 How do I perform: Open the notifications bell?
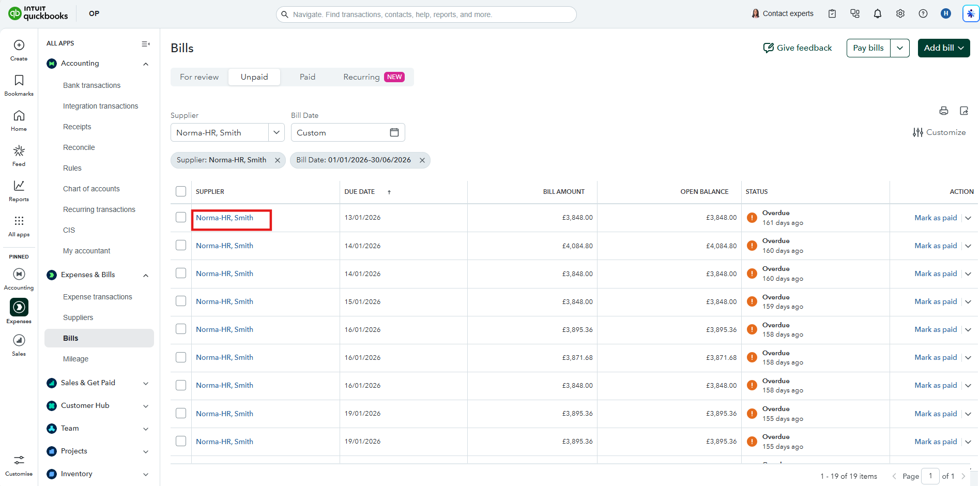click(878, 14)
